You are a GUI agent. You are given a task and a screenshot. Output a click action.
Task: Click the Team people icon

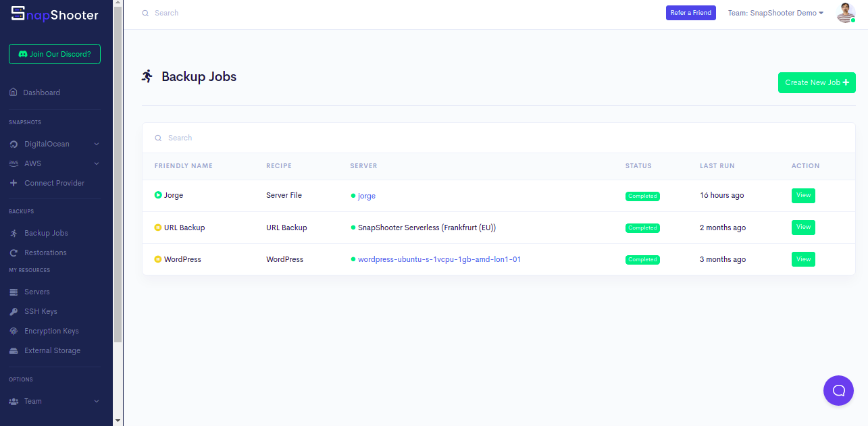click(14, 401)
